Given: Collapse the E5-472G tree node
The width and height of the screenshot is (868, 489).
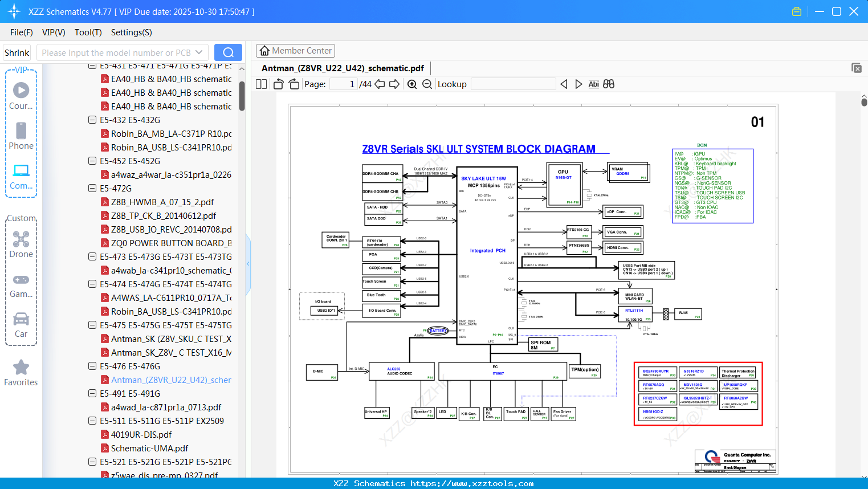Looking at the screenshot, I should 92,188.
